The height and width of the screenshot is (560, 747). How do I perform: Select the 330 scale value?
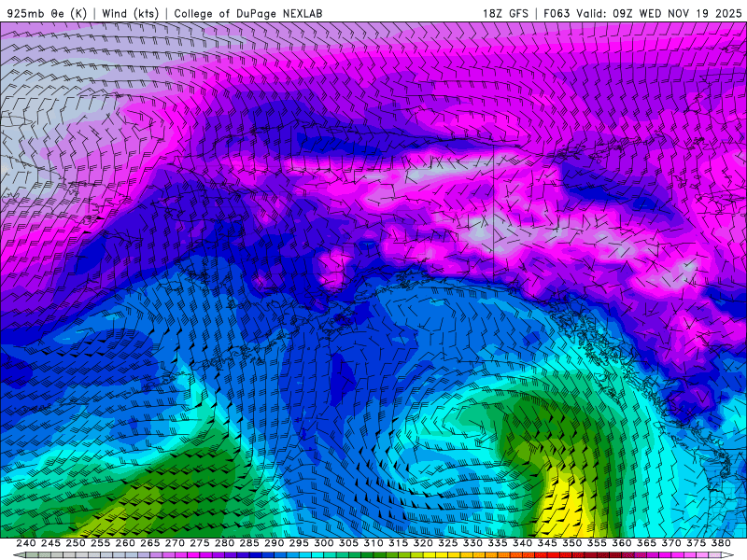[472, 543]
